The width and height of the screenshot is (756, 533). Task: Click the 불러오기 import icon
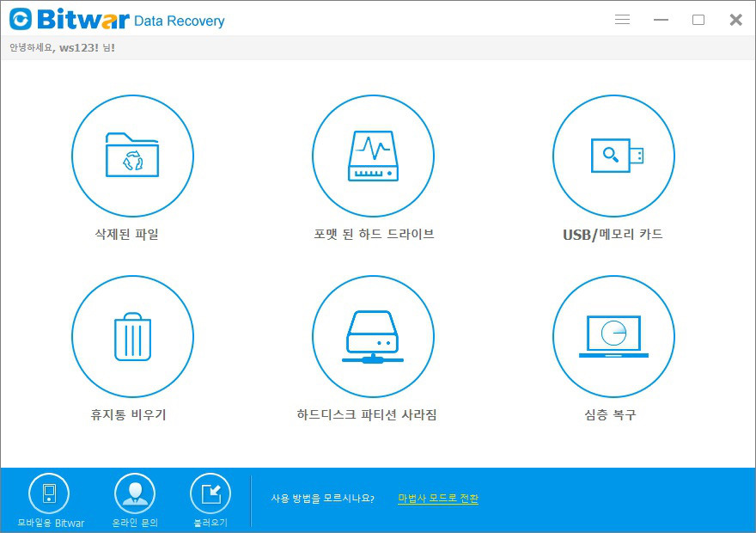[210, 493]
